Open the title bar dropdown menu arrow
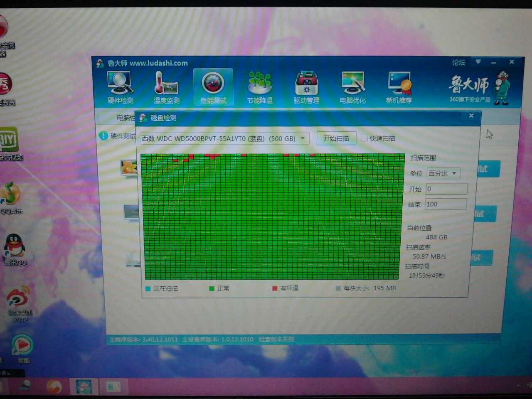This screenshot has height=399, width=532. pyautogui.click(x=478, y=62)
